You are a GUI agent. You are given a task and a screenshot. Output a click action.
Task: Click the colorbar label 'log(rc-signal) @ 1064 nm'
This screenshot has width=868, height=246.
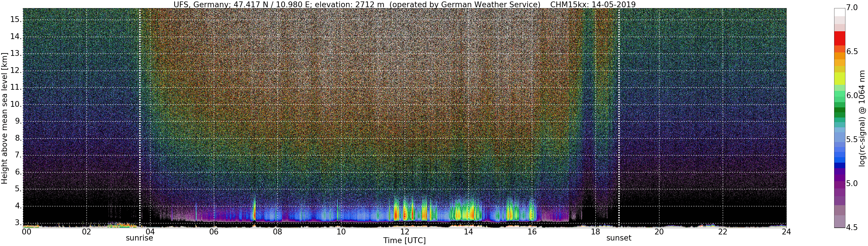pyautogui.click(x=863, y=118)
